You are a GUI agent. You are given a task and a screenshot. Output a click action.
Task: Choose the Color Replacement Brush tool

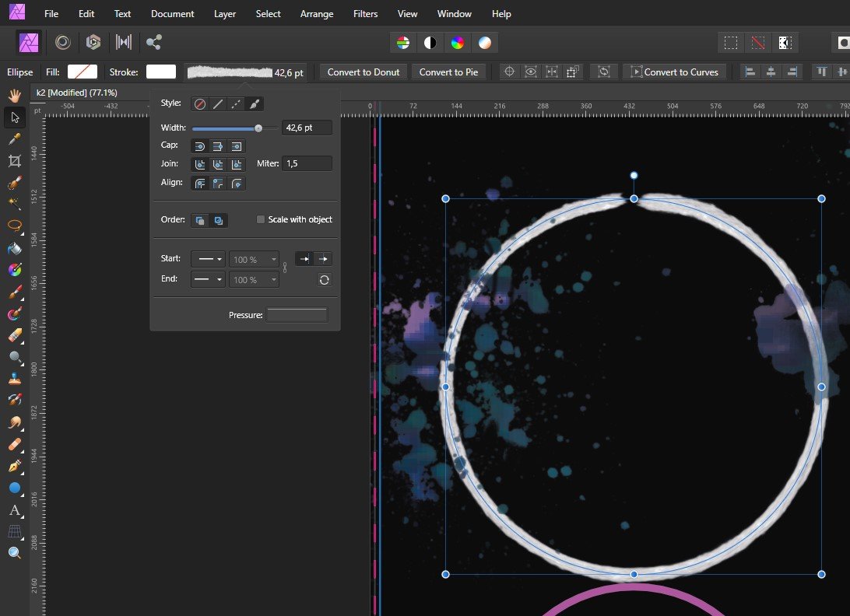point(15,313)
